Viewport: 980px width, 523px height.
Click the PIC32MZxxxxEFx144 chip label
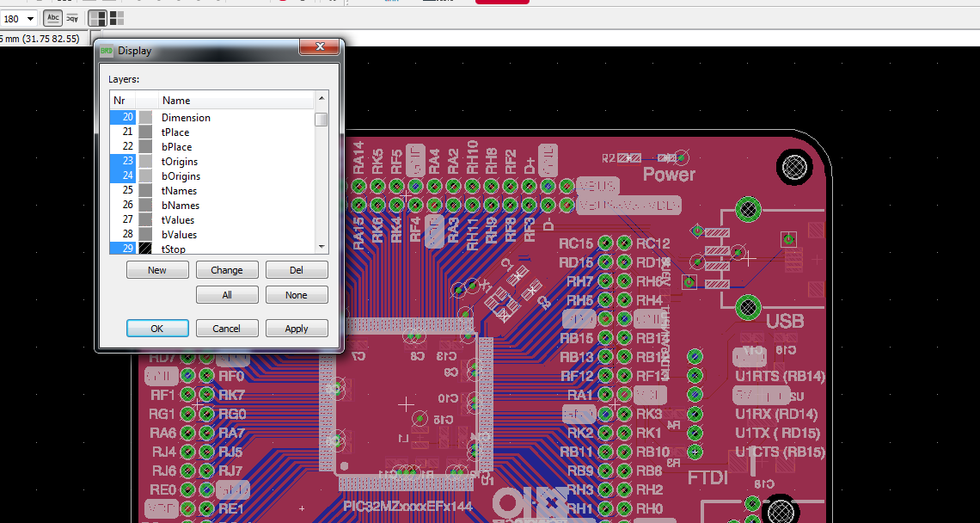click(407, 506)
